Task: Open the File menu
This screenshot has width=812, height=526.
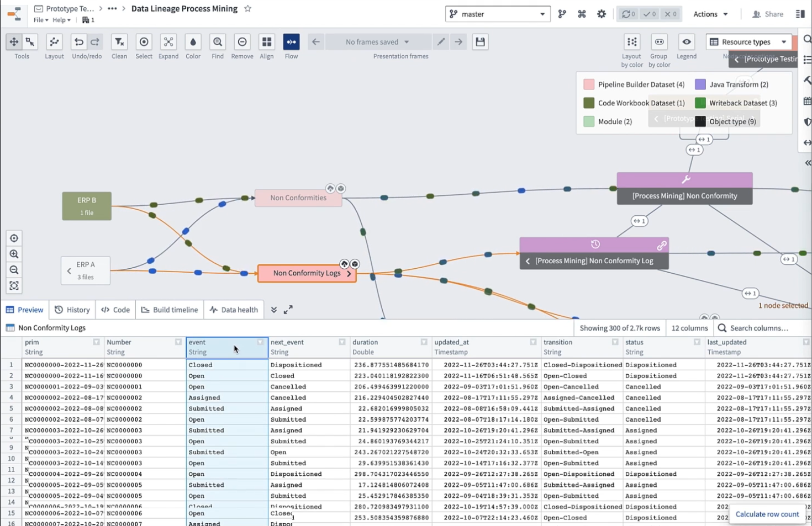Action: pyautogui.click(x=41, y=20)
